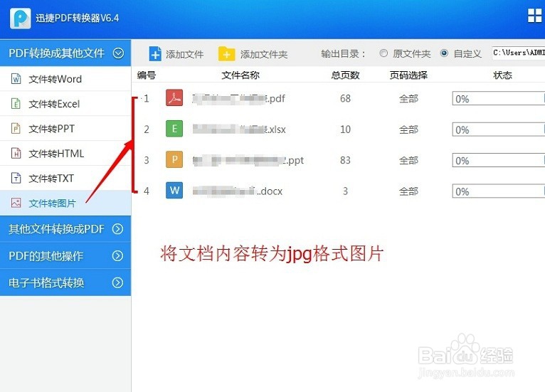545x392 pixels.
Task: Click the yellow 添加文件夹 folder icon
Action: point(227,54)
